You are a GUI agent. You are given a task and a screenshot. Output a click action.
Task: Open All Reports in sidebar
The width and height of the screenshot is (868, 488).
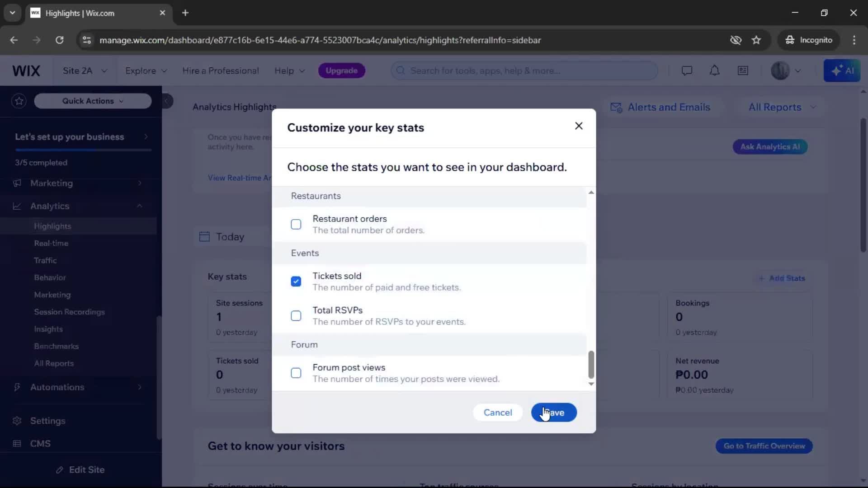point(54,364)
